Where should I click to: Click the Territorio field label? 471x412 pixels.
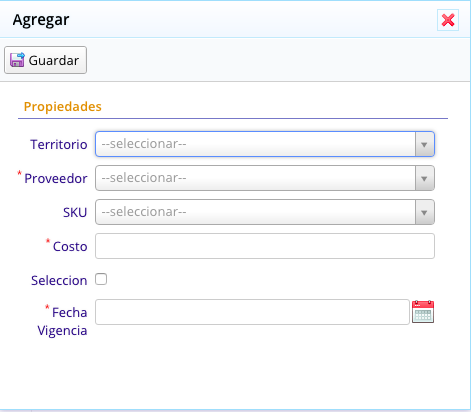(x=59, y=145)
